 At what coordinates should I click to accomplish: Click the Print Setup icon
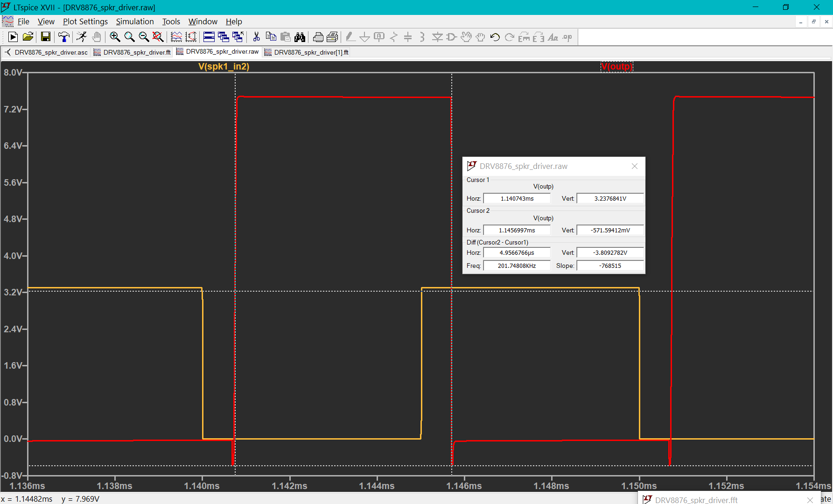[333, 37]
